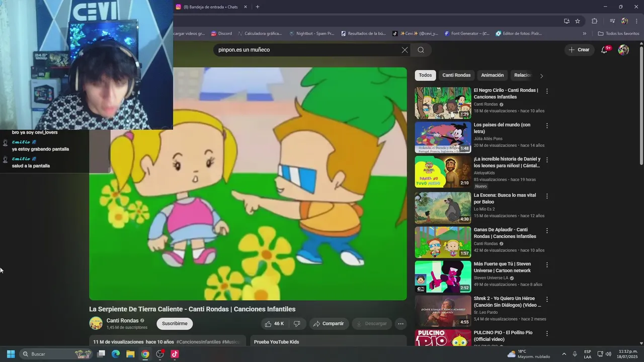The height and width of the screenshot is (362, 644).
Task: Open Más Fuerte que Tú thumbnail
Action: [443, 277]
